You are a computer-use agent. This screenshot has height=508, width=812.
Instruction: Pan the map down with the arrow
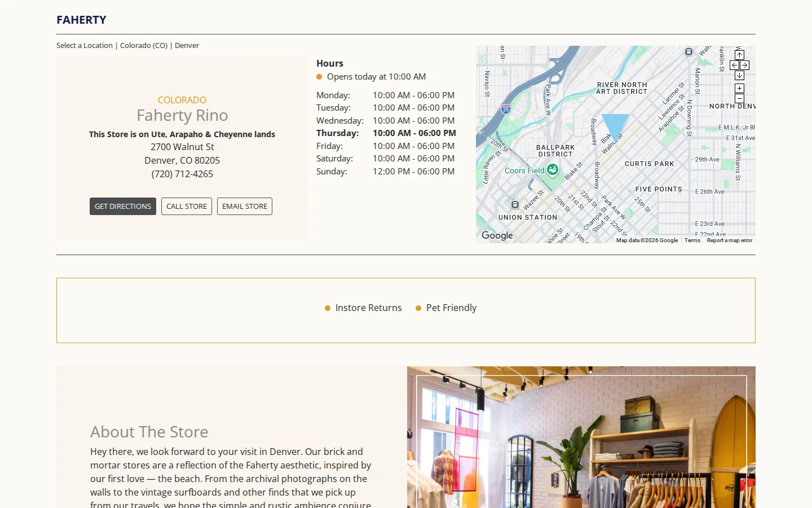(739, 76)
